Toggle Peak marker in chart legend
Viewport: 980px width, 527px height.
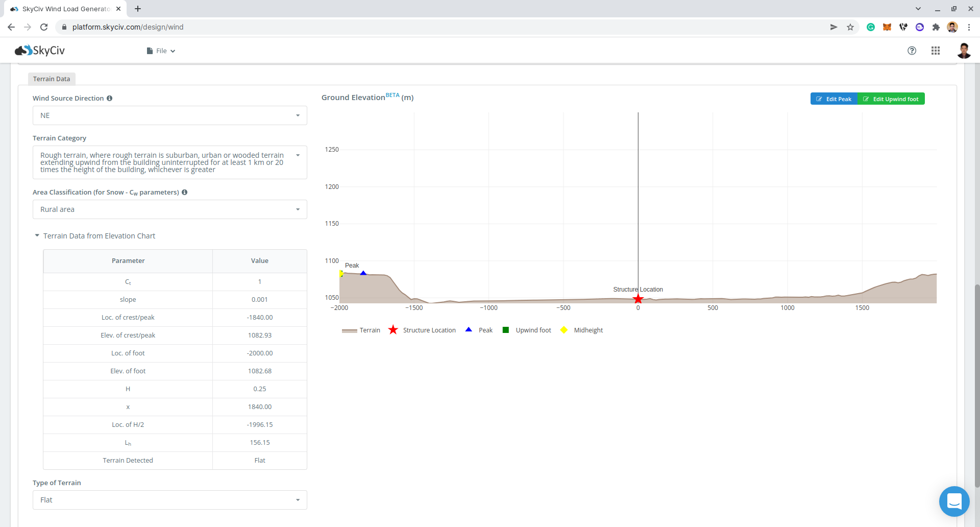(x=479, y=330)
